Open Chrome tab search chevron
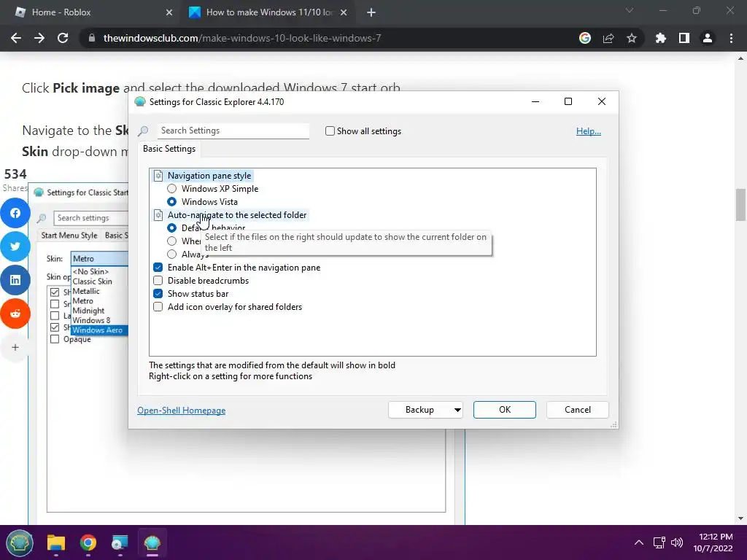 (x=630, y=10)
